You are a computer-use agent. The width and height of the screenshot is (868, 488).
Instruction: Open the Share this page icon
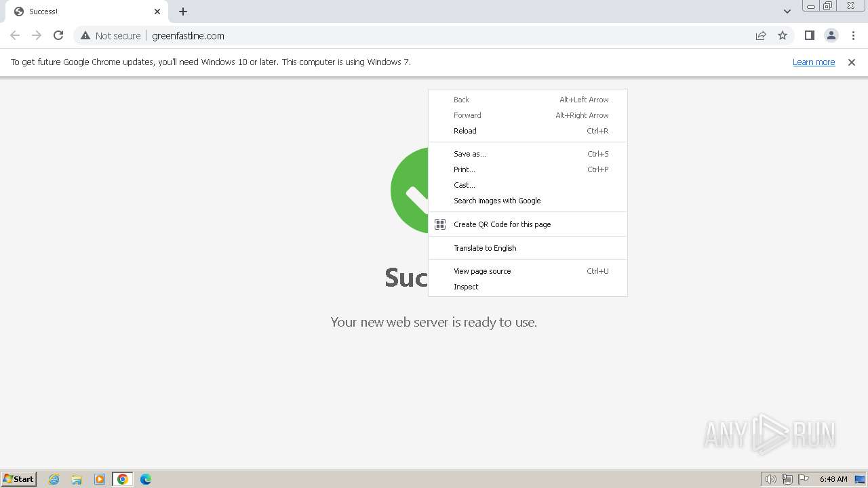pos(761,35)
